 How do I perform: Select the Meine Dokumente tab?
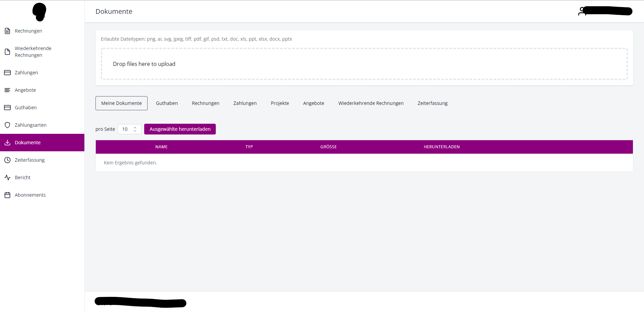(x=121, y=103)
